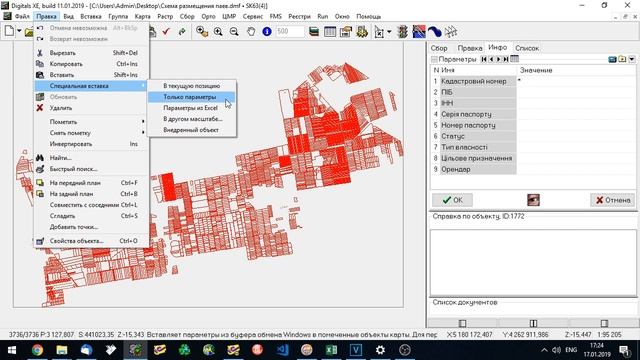
Task: Click the wireframe grid tool icon
Action: (x=451, y=31)
